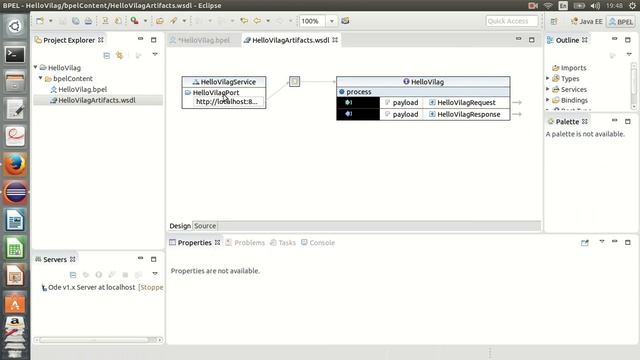Open the zoom level dropdown arrow
Screen dimensions: 640x360
[331, 21]
